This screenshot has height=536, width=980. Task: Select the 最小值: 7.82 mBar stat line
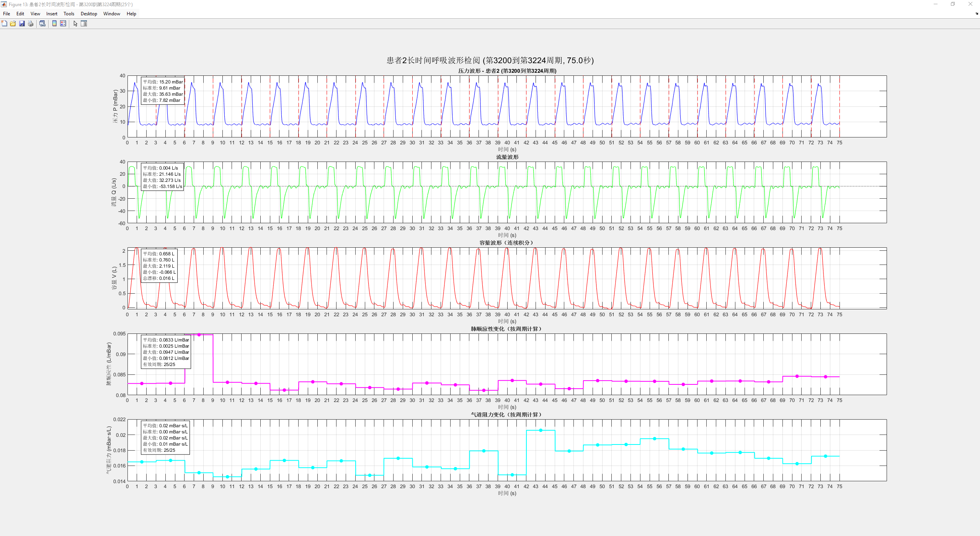[162, 100]
